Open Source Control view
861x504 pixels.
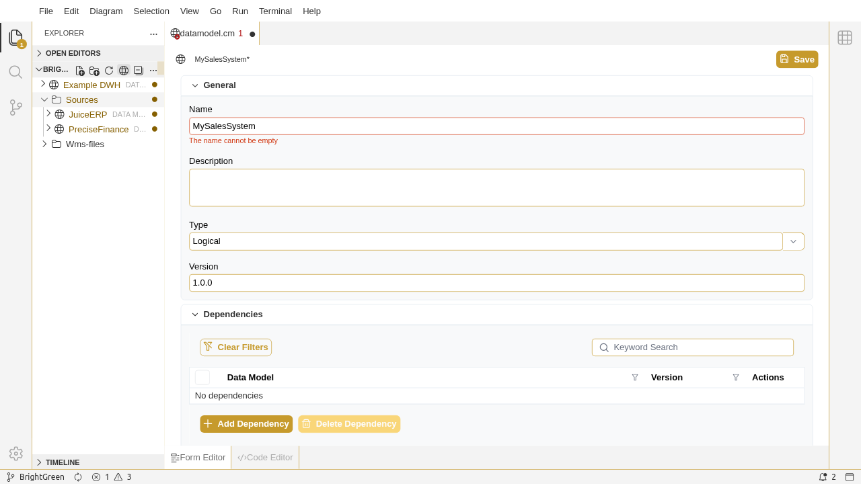(x=15, y=108)
